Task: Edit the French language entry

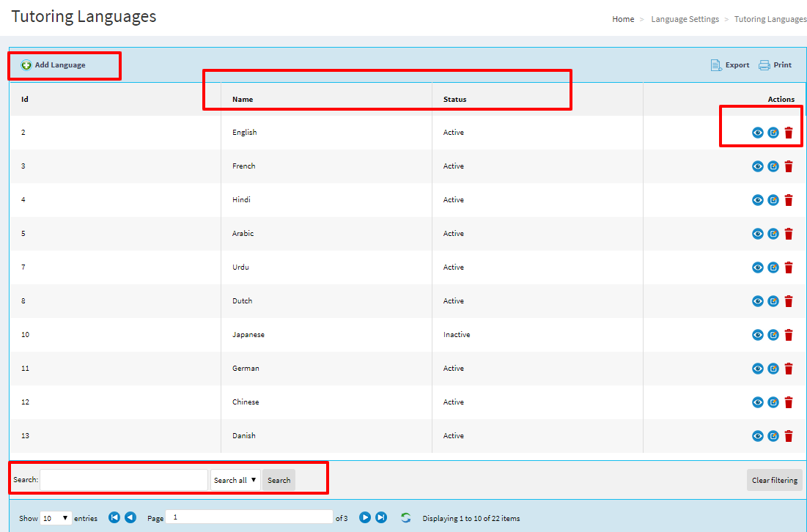Action: pyautogui.click(x=773, y=166)
